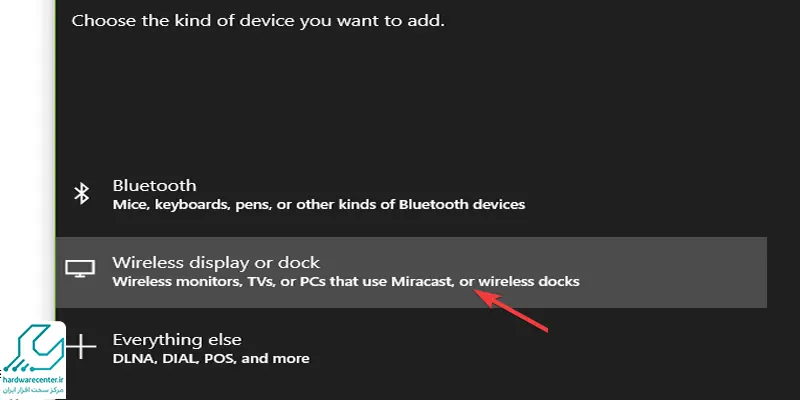800x400 pixels.
Task: Click the plus icon beside Everything else
Action: [82, 347]
